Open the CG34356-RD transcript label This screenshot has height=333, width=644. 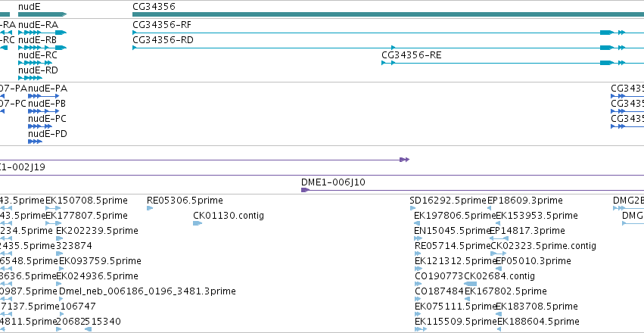click(163, 40)
